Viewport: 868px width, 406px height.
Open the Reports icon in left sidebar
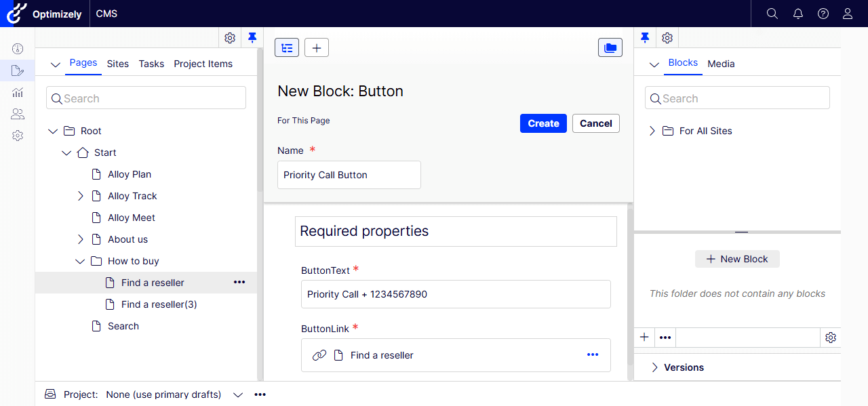click(x=18, y=92)
